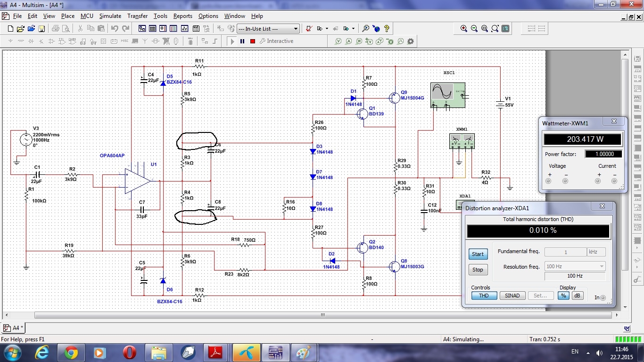
Task: Place a current probe (A icon)
Action: 349,41
